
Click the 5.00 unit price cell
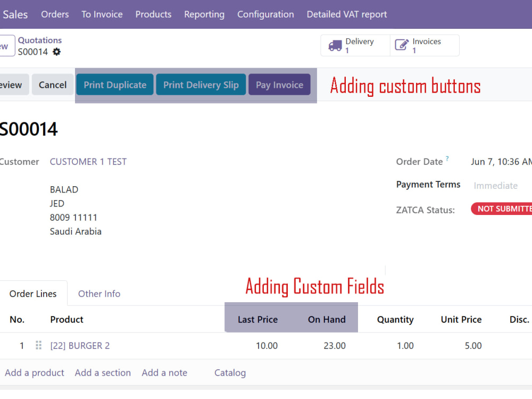tap(473, 345)
